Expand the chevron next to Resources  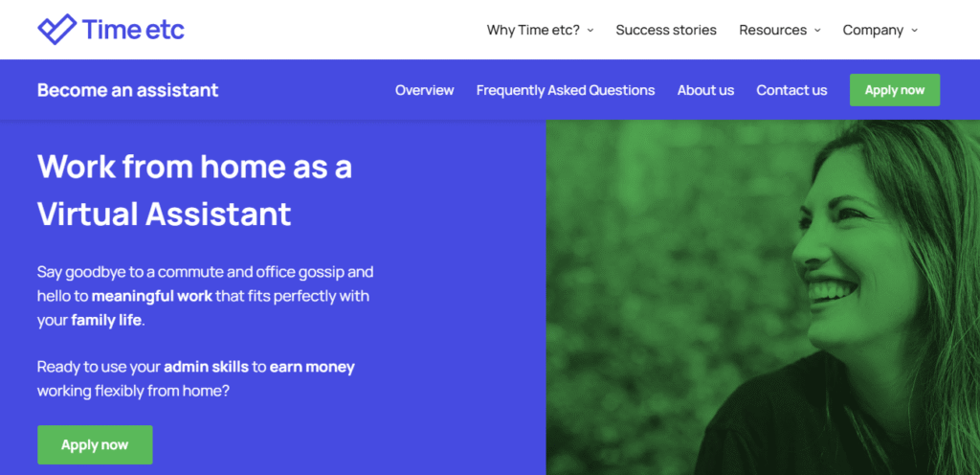[x=817, y=31]
